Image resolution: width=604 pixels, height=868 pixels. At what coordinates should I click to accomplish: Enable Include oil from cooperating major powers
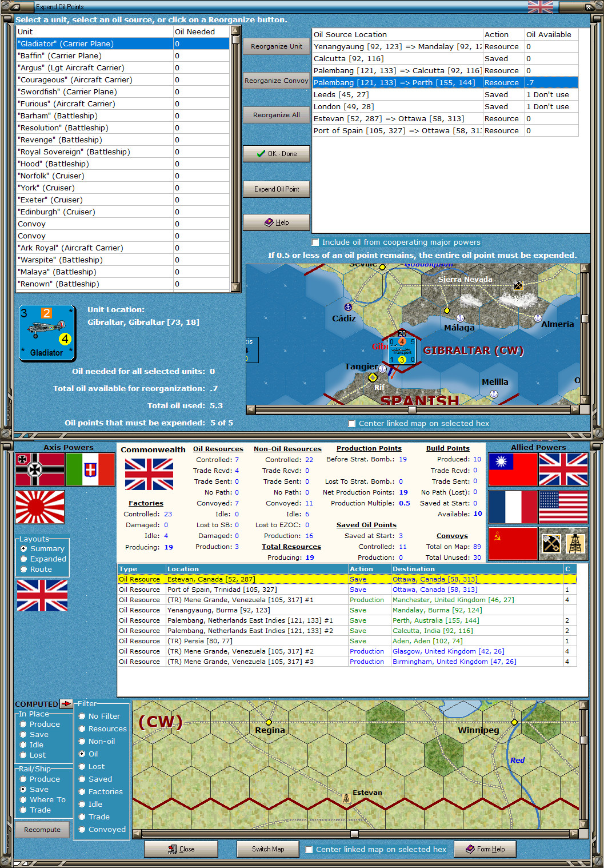click(x=315, y=242)
